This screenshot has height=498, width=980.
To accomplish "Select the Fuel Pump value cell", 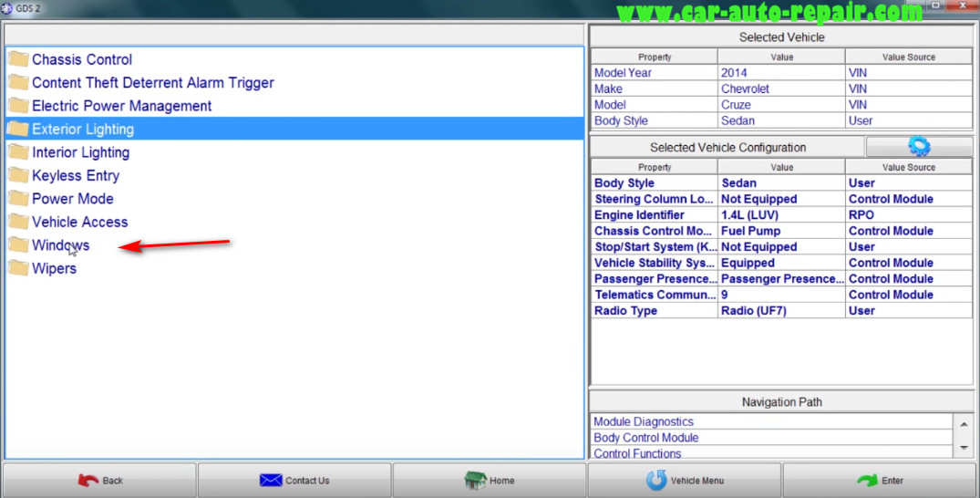I will [x=781, y=231].
